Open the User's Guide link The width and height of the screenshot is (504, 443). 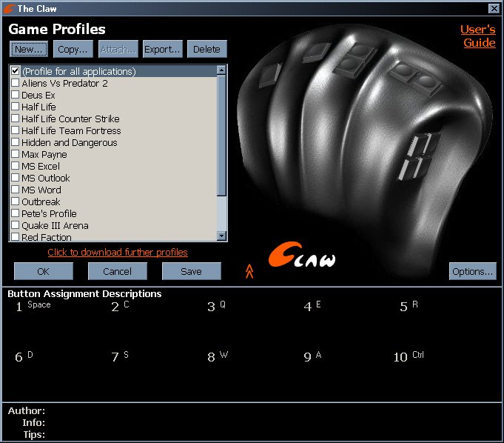(477, 36)
